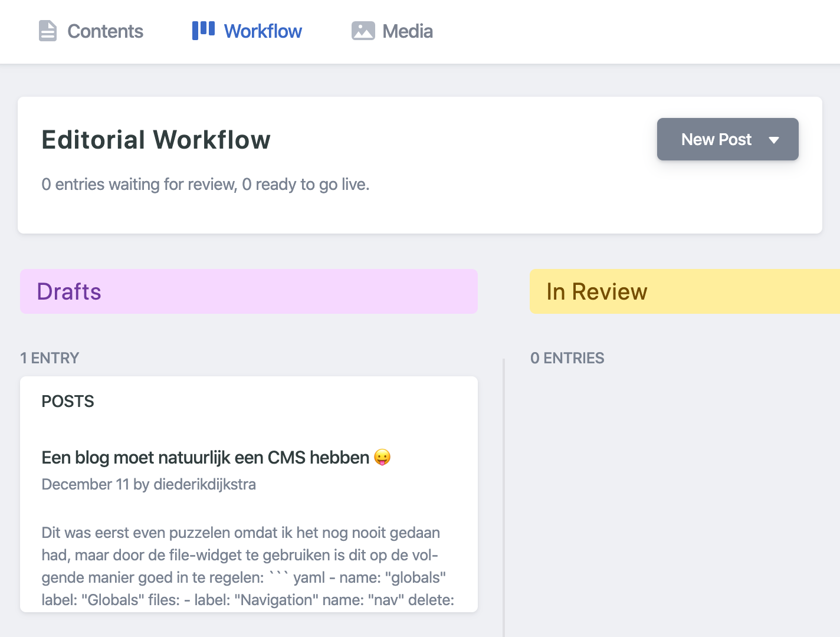Select the Drafts column header

point(249,291)
